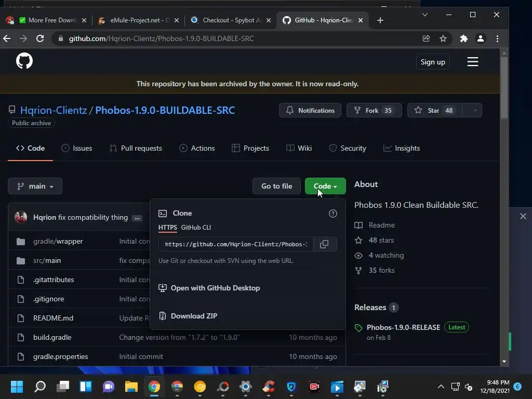Open the Hqrion-Clientz owner link
Screen dimensions: 532x399
tap(54, 110)
